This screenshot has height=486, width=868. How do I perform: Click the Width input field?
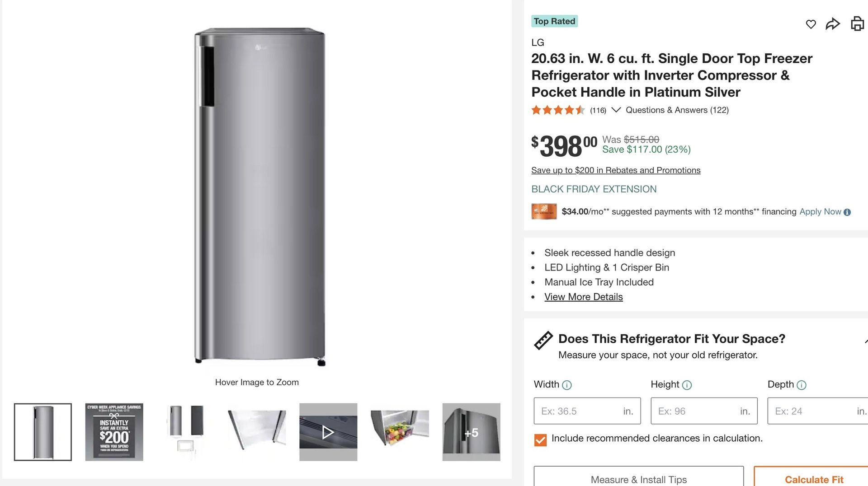click(587, 411)
